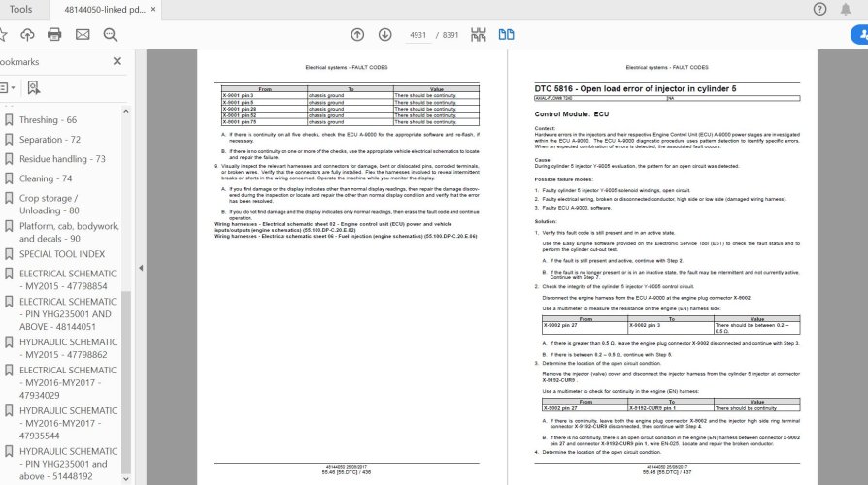Screen dimensions: 868x485
Task: Open the Residue handling - 73 bookmark
Action: coord(62,159)
